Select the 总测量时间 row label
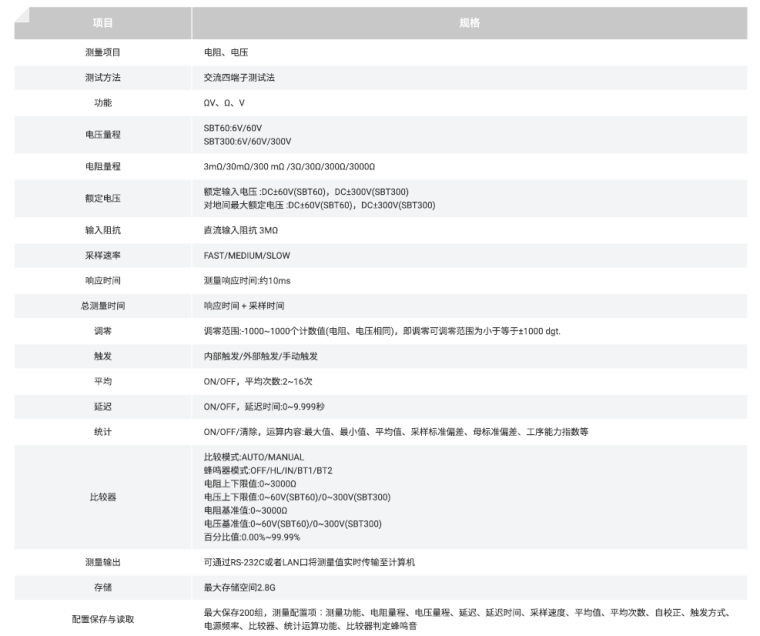This screenshot has height=636, width=760. pos(103,306)
